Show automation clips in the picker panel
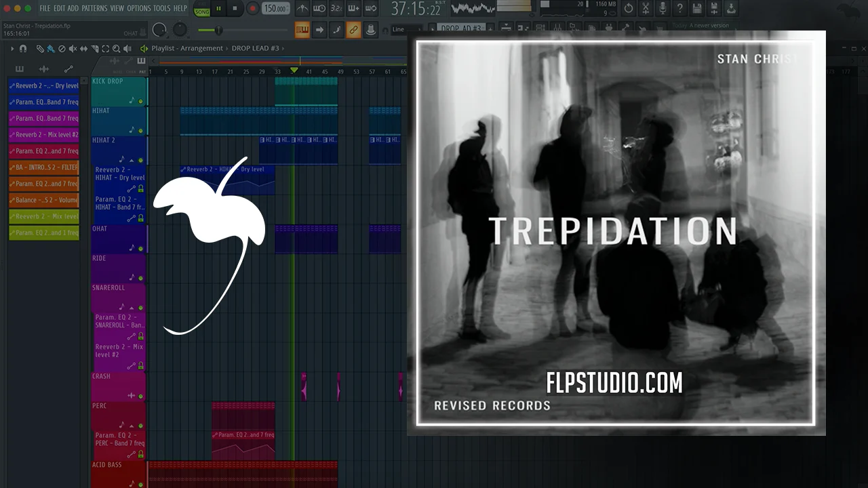This screenshot has width=868, height=488. click(x=68, y=69)
